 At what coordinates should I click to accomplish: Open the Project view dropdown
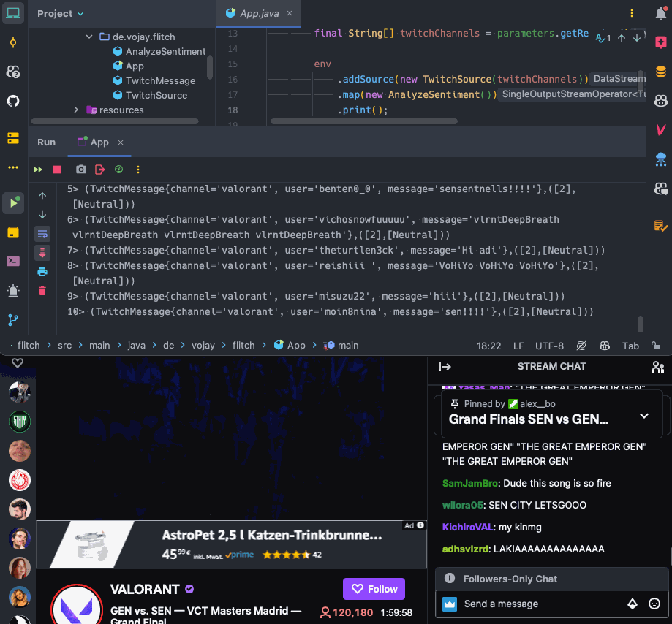(61, 14)
